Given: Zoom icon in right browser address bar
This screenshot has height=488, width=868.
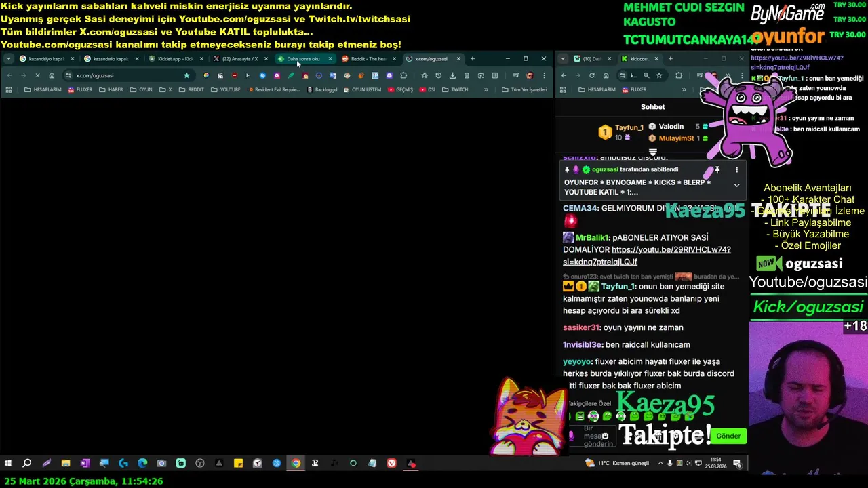Looking at the screenshot, I should (x=646, y=75).
